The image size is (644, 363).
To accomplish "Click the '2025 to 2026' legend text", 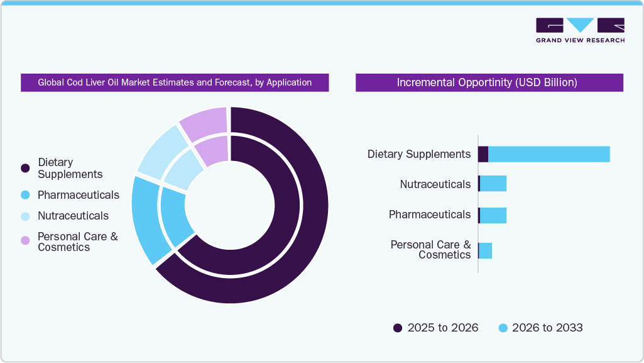I will [443, 328].
